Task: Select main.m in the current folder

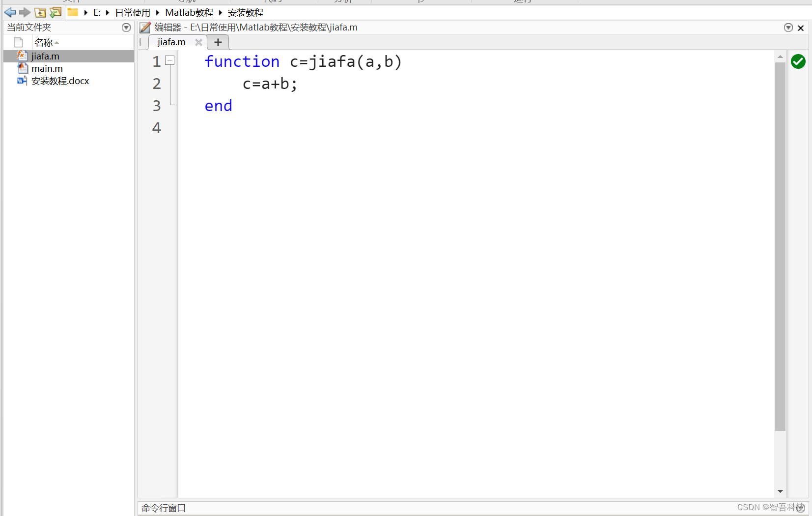Action: coord(47,68)
